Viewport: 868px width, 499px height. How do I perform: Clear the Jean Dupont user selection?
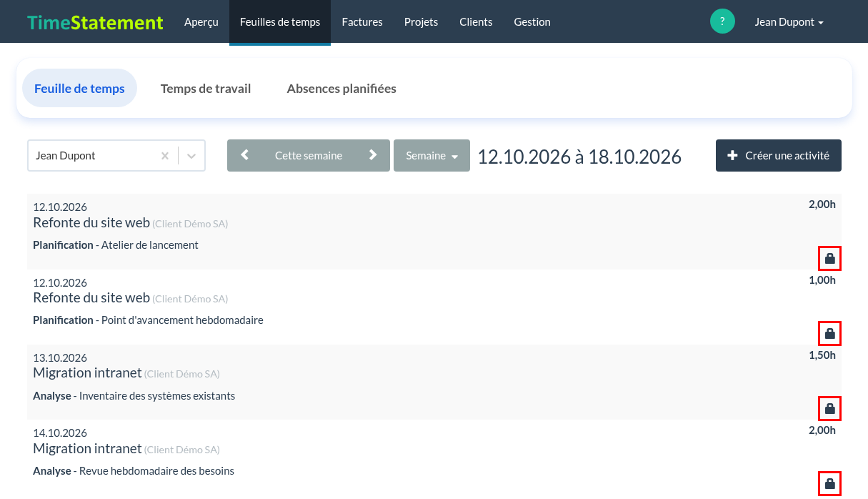click(165, 156)
